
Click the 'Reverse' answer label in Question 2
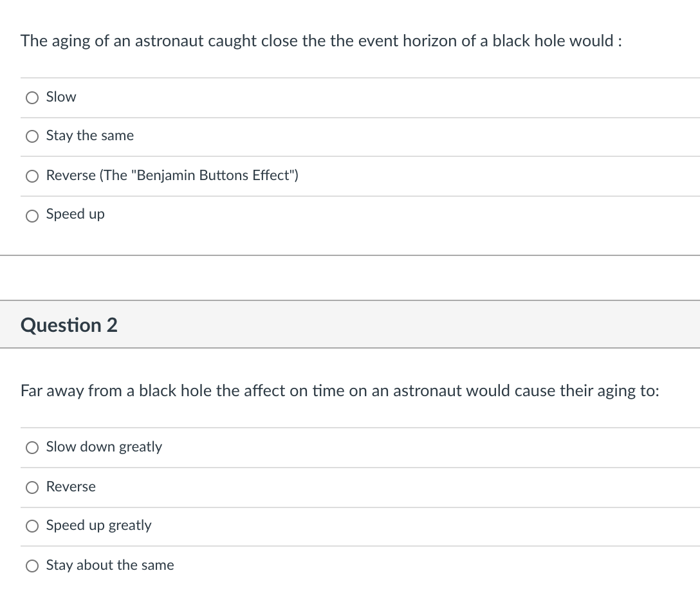[x=71, y=486]
